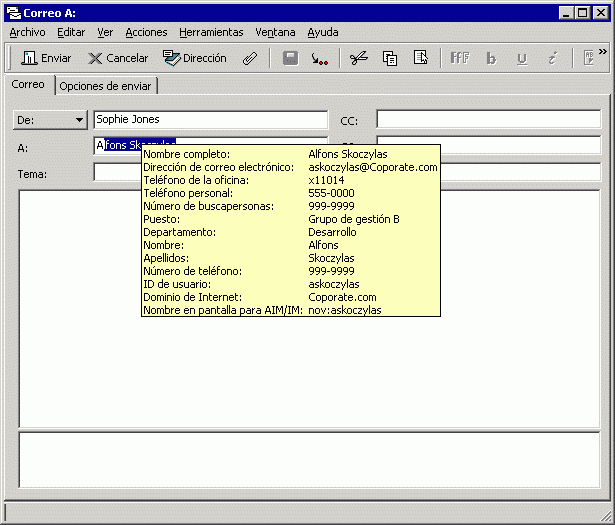The height and width of the screenshot is (525, 615).
Task: Open the Acciones menu
Action: click(146, 32)
